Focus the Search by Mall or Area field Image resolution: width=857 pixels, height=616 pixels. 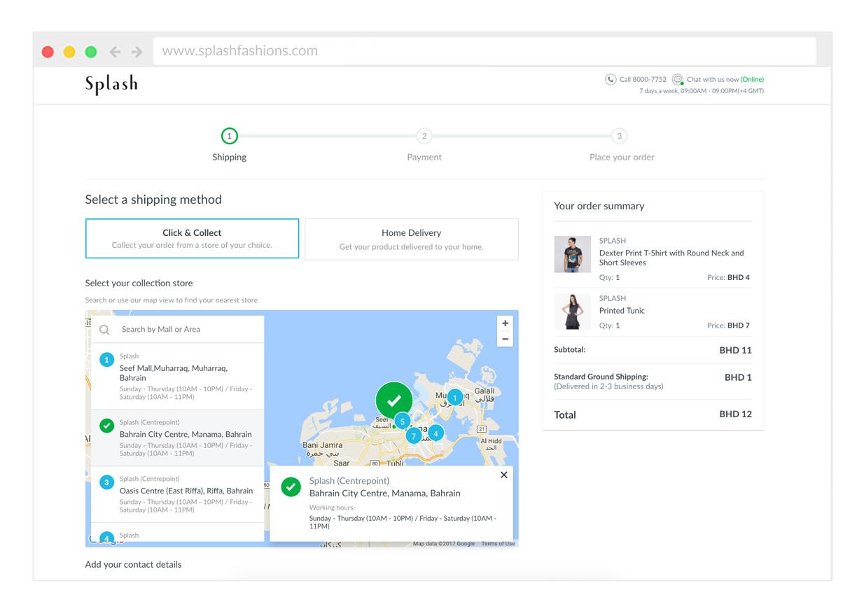pos(178,329)
